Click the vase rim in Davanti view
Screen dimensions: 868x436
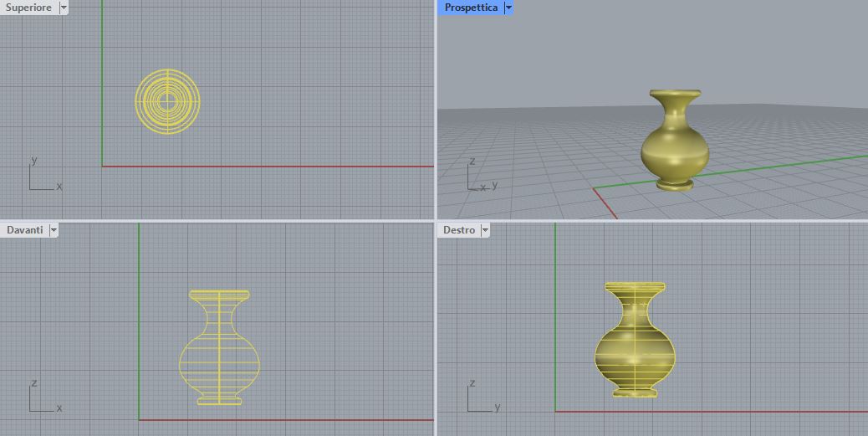click(219, 295)
